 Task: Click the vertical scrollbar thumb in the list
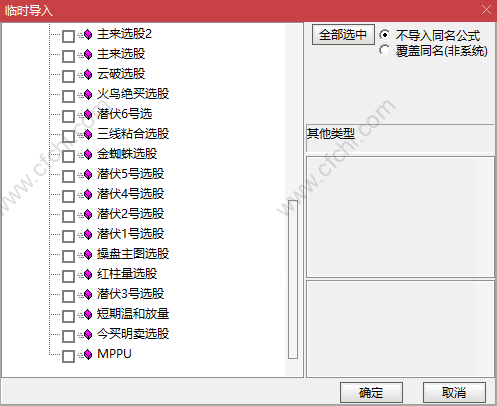[x=293, y=279]
